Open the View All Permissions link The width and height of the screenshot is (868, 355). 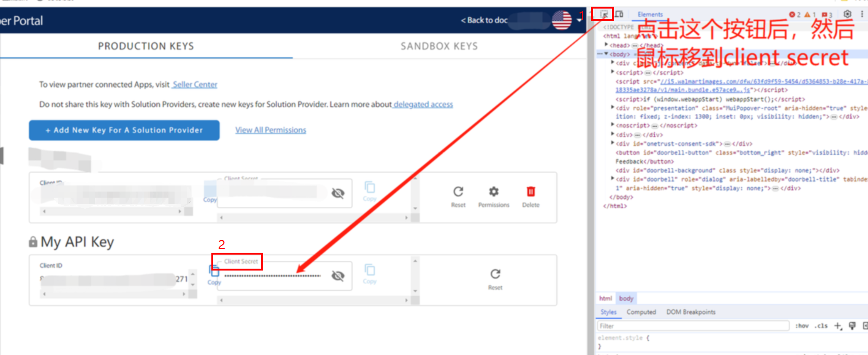[x=271, y=130]
